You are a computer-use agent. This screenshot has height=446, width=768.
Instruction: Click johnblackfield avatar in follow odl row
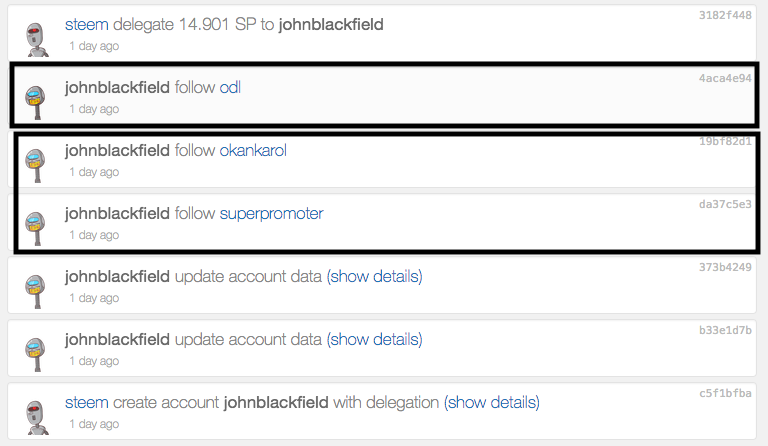tap(37, 101)
